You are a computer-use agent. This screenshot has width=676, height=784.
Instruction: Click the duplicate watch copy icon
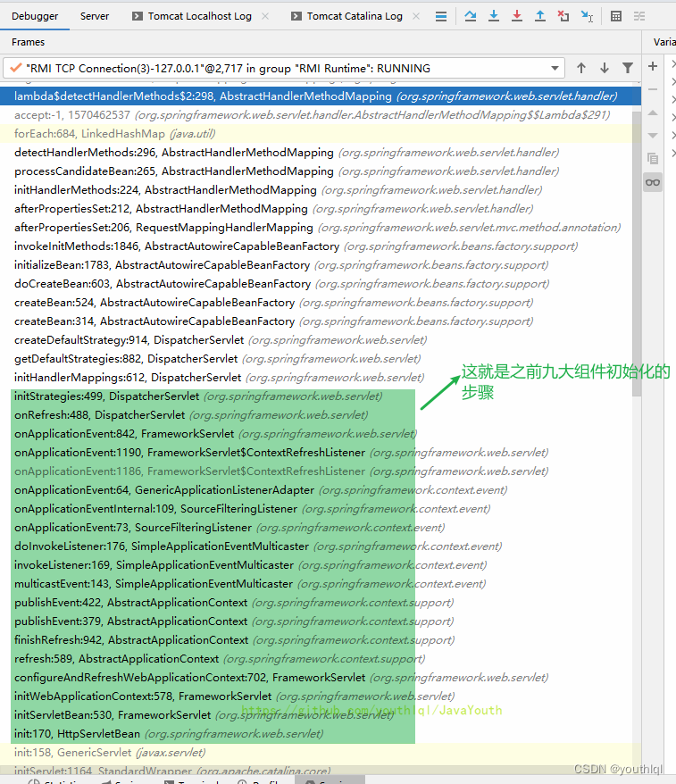pyautogui.click(x=653, y=159)
